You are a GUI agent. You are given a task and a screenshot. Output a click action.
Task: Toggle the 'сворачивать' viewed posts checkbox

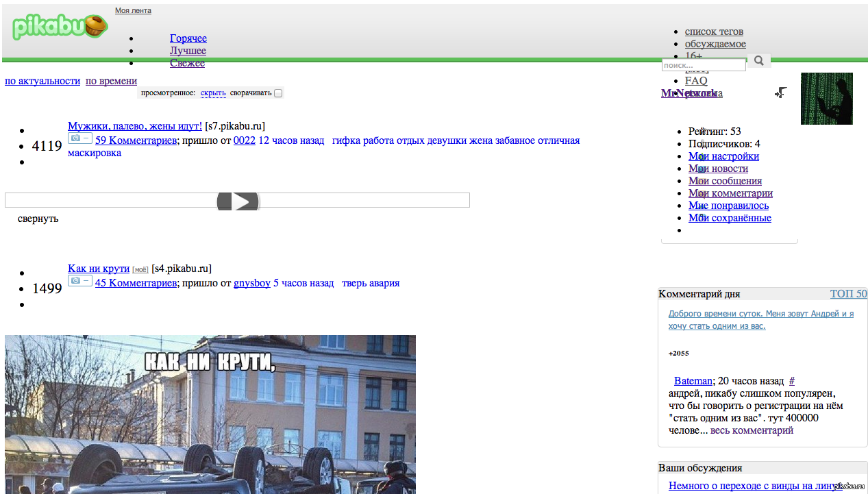point(278,93)
